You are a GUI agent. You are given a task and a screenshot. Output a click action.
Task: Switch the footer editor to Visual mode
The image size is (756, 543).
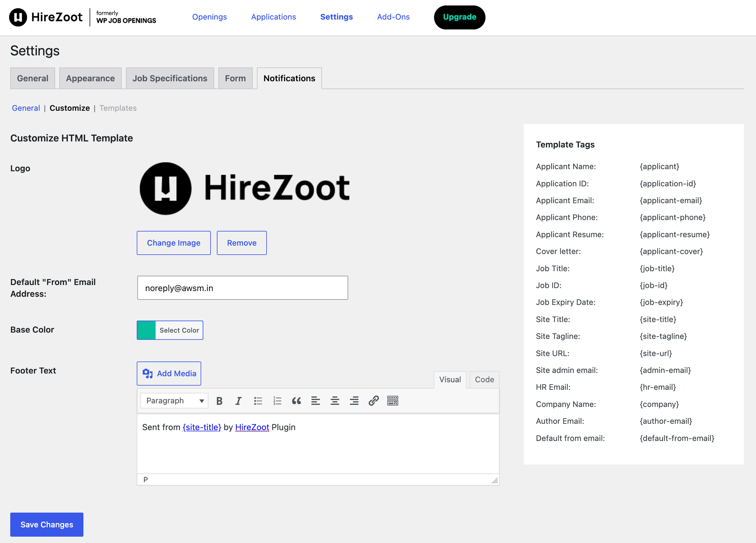tap(450, 380)
